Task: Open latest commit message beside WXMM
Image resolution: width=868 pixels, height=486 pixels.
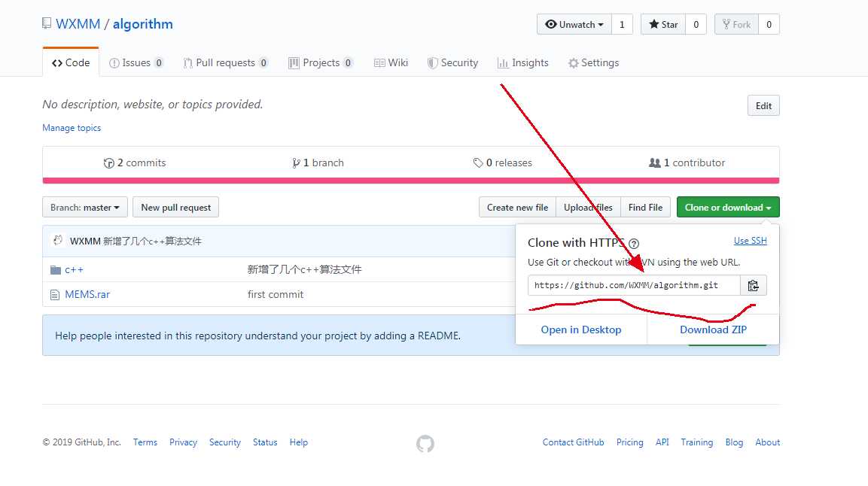Action: pos(152,241)
